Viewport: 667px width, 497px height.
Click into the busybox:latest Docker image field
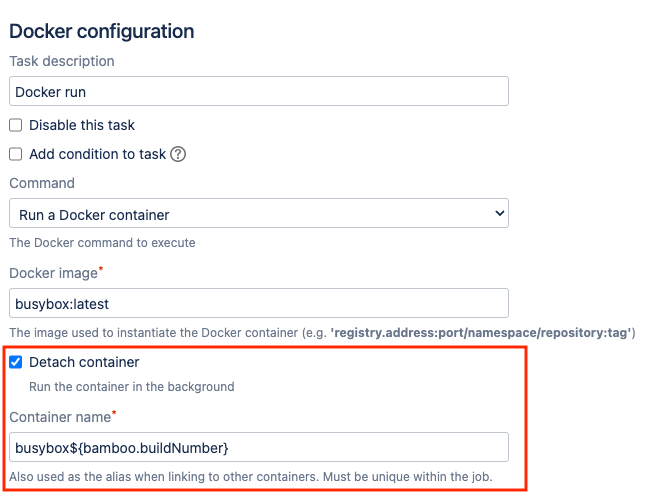[x=259, y=303]
